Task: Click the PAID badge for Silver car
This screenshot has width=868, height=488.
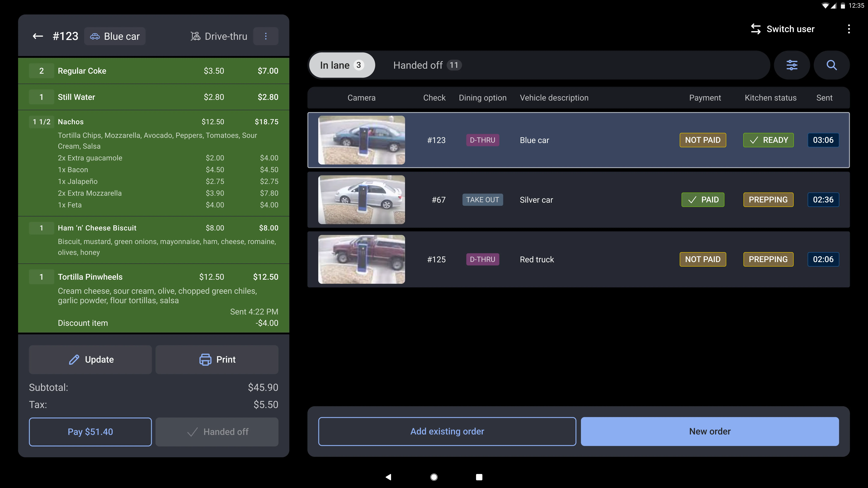Action: click(703, 200)
